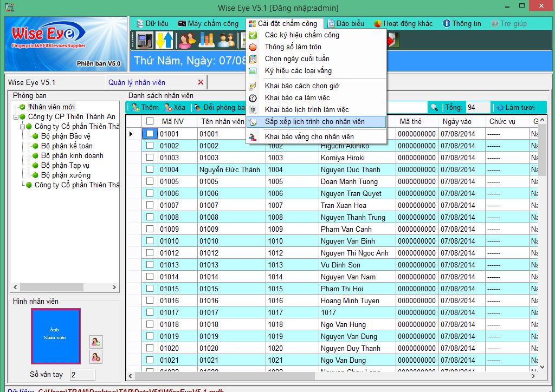Close the Quản lý nhân viên tab

(x=201, y=82)
